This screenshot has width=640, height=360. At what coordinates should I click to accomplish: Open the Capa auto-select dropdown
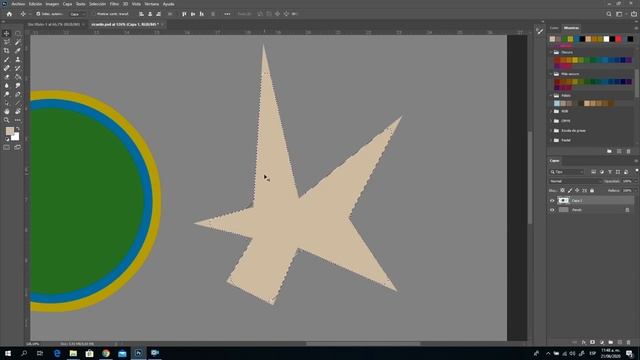(x=77, y=14)
